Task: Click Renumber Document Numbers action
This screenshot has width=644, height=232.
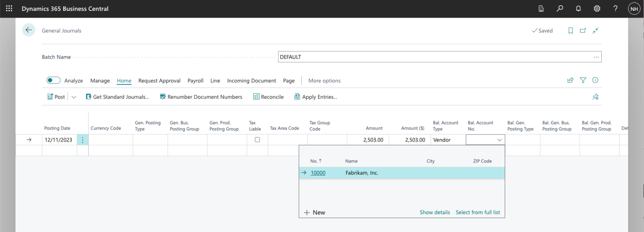Action: [x=201, y=97]
